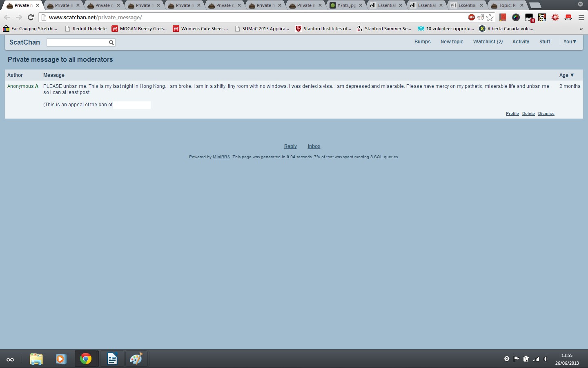Click the AdBlock extension icon
Screen dimensions: 588x368
471,17
